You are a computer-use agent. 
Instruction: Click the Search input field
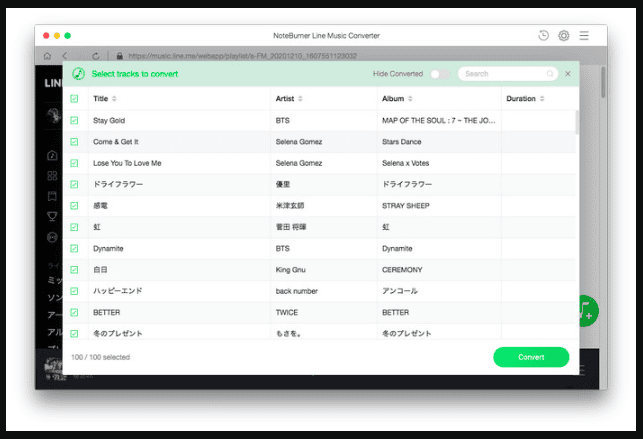pyautogui.click(x=508, y=74)
